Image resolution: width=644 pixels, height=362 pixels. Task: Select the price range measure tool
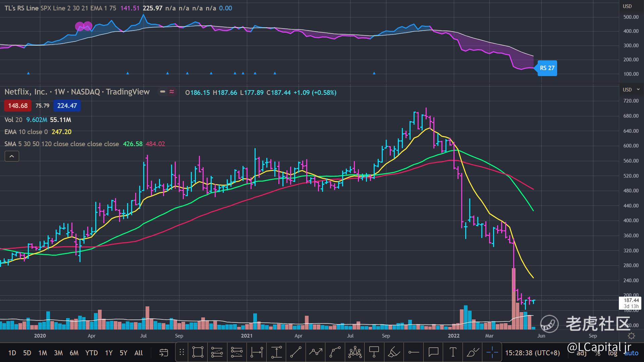click(276, 352)
